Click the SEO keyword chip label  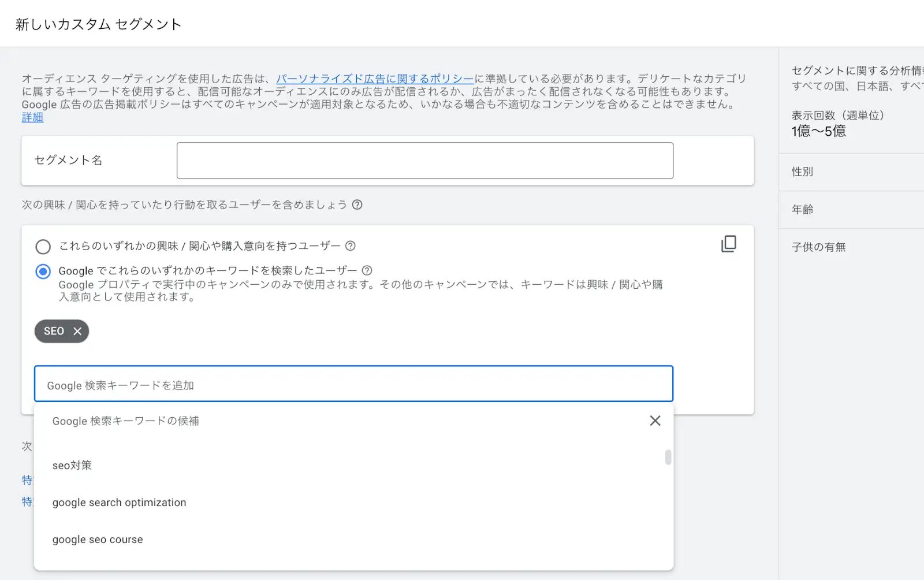pyautogui.click(x=54, y=331)
